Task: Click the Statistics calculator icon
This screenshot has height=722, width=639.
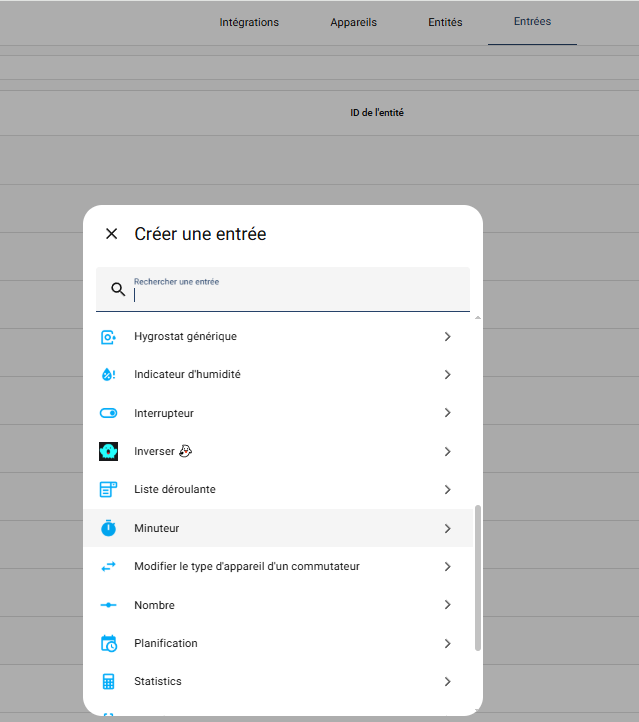Action: (109, 681)
